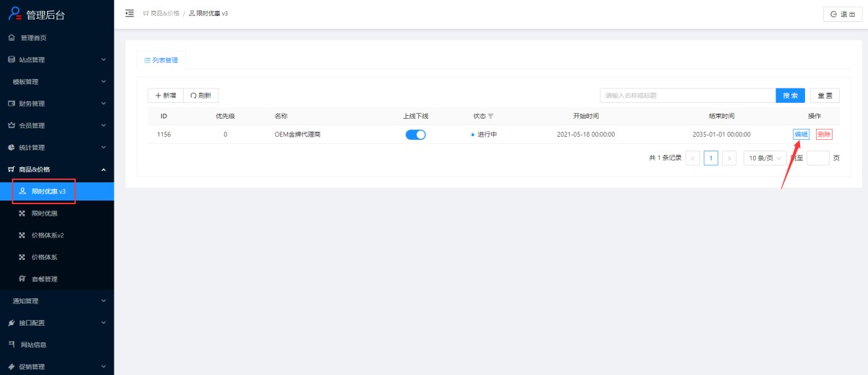Click the sidebar collapse hamburger icon
Screen dimensions: 868x375
(x=129, y=13)
